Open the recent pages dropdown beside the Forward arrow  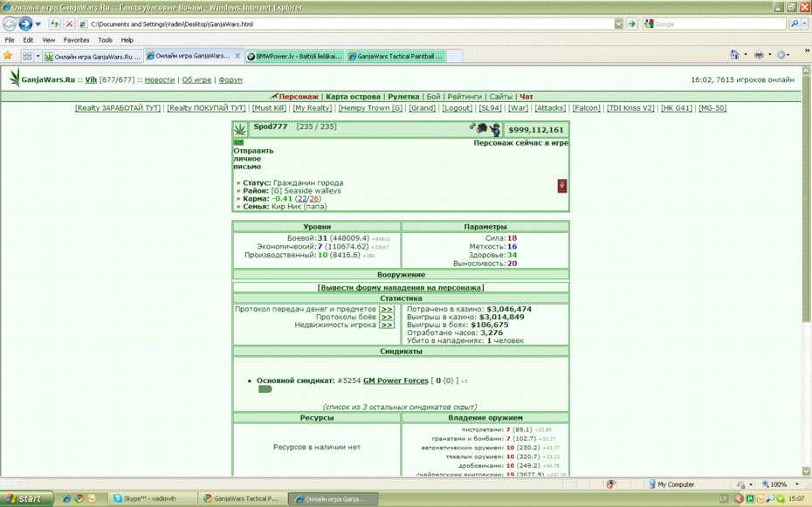point(38,24)
